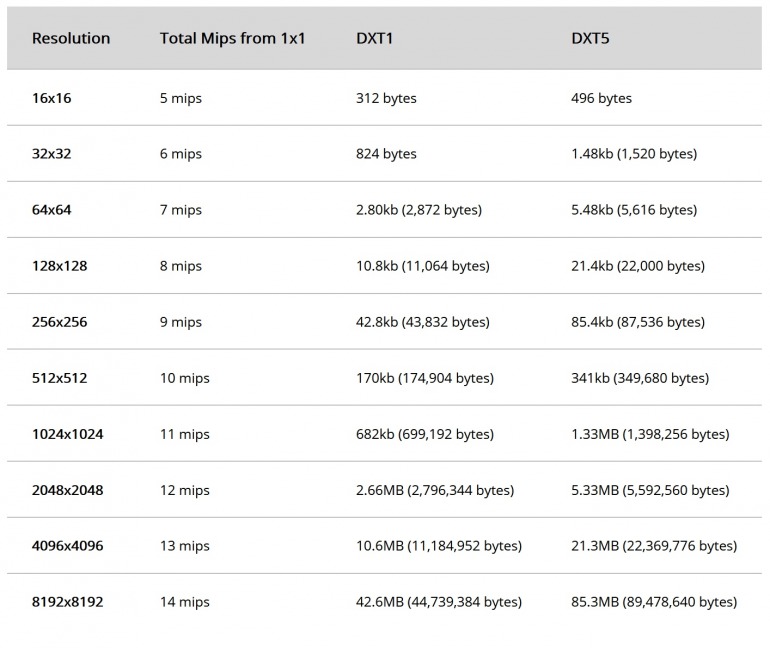Click the 42.8kb (43,832 bytes) value

pyautogui.click(x=423, y=322)
